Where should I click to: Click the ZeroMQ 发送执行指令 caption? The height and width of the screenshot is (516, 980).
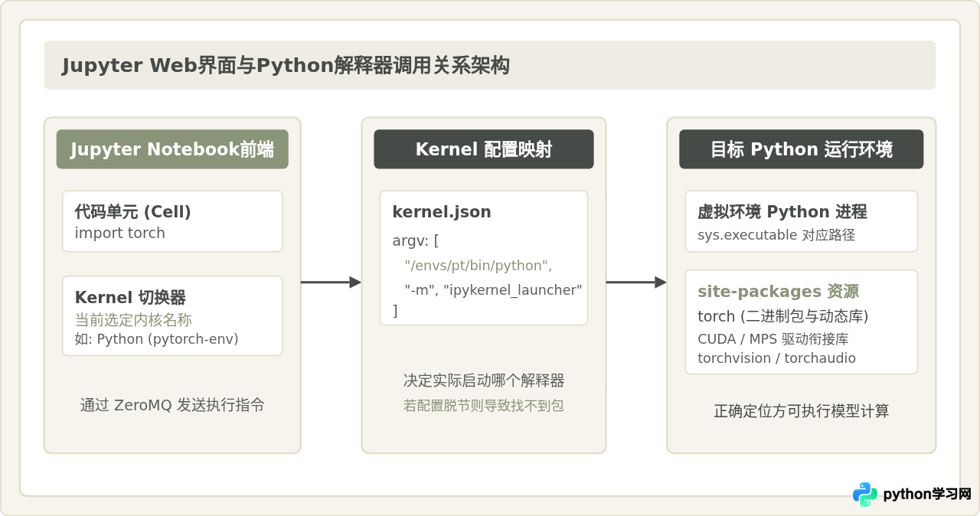coord(172,405)
